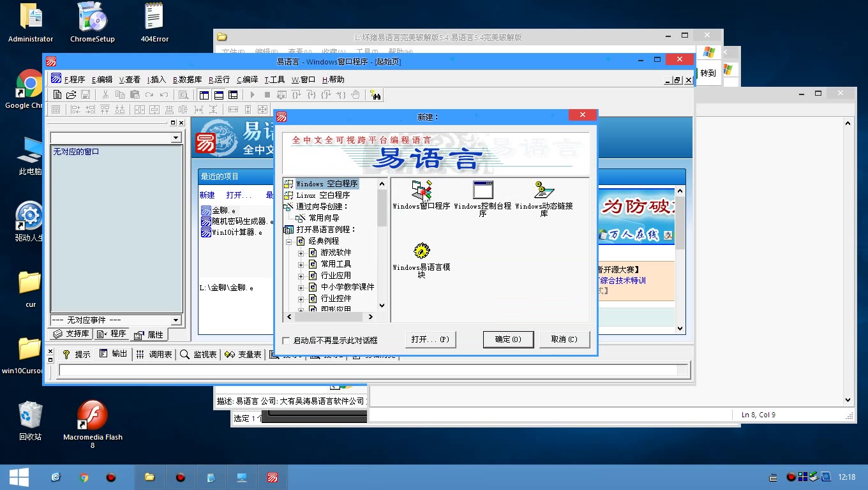Open recent project Win10计算器.e
Screen dimensions: 868x490
(231, 232)
